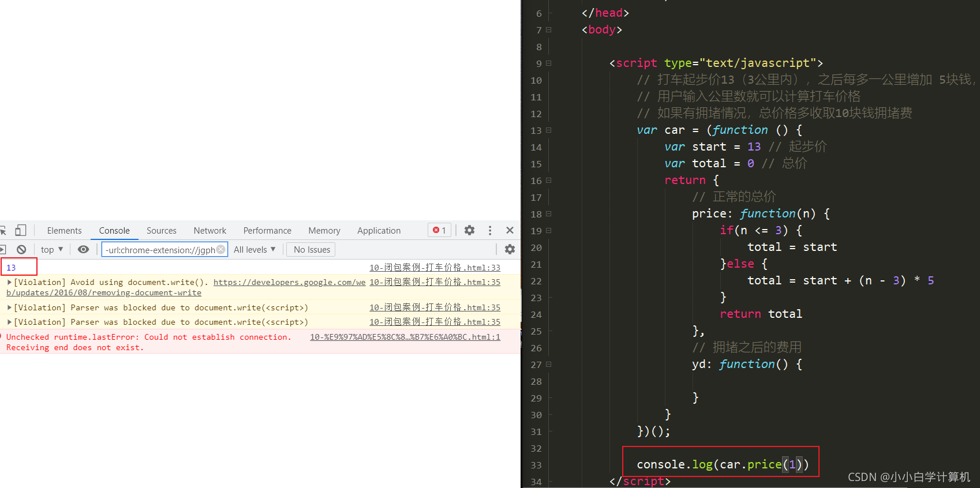The image size is (980, 488).
Task: Open source link of runtime.lastError message
Action: [405, 337]
